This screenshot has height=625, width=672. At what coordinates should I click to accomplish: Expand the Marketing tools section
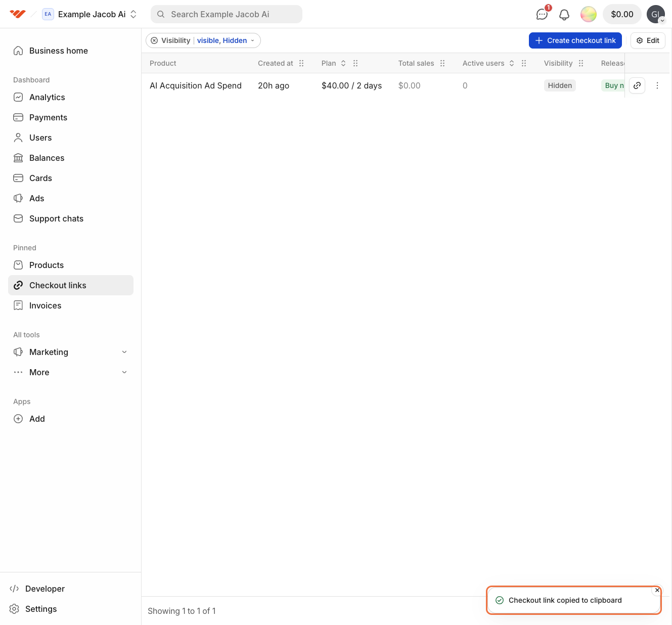[71, 352]
